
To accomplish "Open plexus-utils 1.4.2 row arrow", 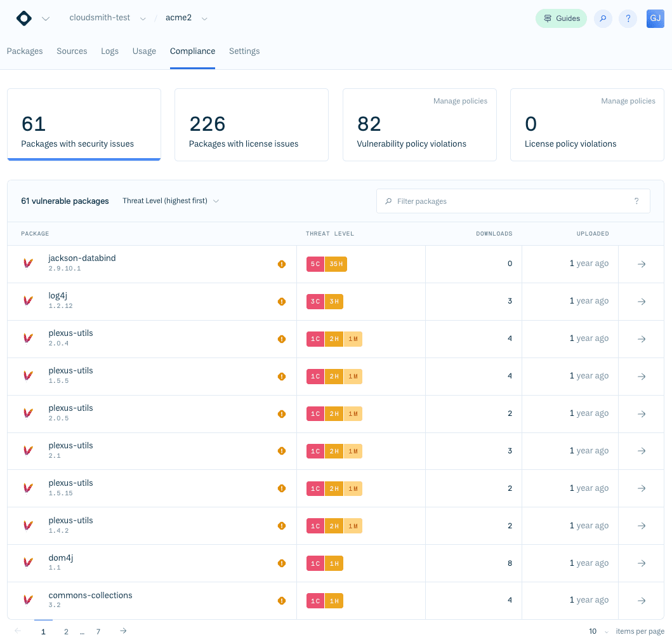I will click(641, 526).
